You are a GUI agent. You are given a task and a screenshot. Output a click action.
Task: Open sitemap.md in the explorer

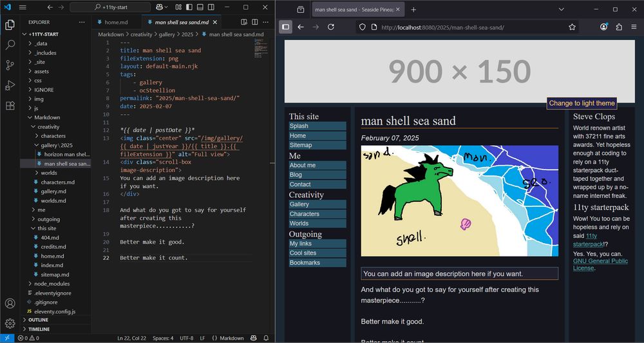55,274
